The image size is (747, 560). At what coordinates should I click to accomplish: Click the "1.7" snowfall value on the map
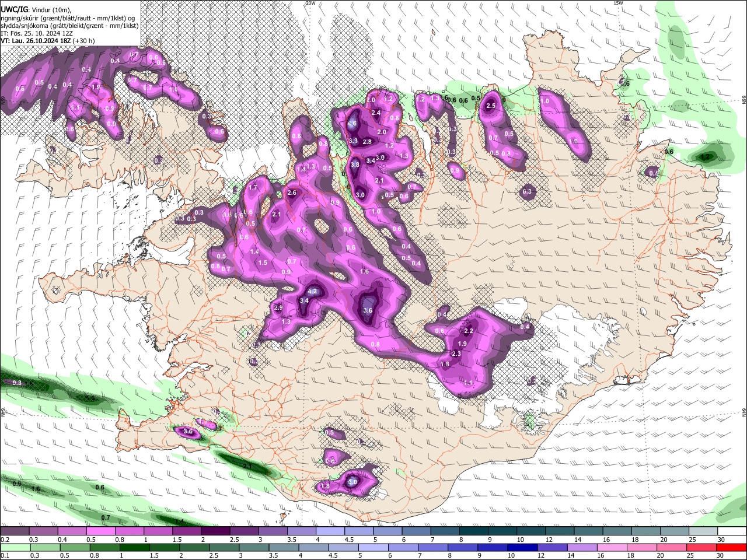[253, 188]
